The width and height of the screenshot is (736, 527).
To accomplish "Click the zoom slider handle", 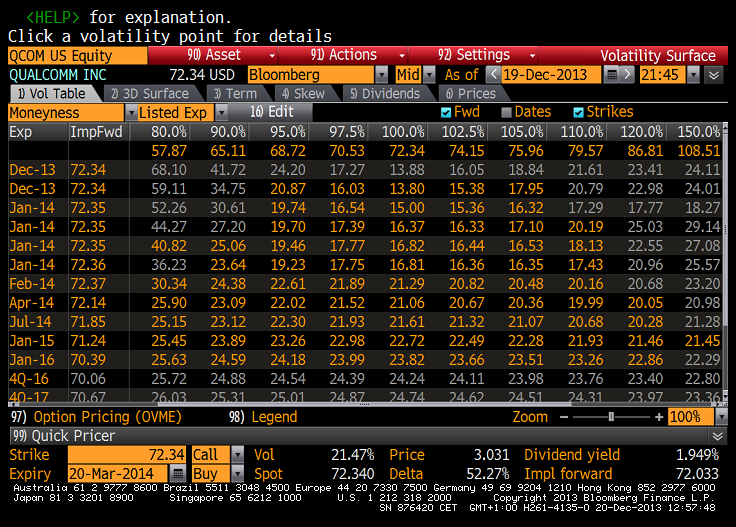I will click(611, 417).
